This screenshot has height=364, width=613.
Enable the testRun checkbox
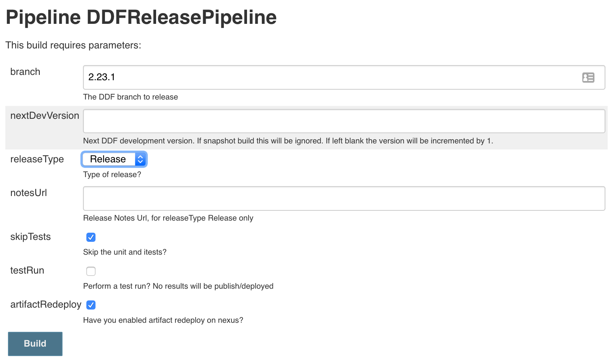[x=91, y=271]
